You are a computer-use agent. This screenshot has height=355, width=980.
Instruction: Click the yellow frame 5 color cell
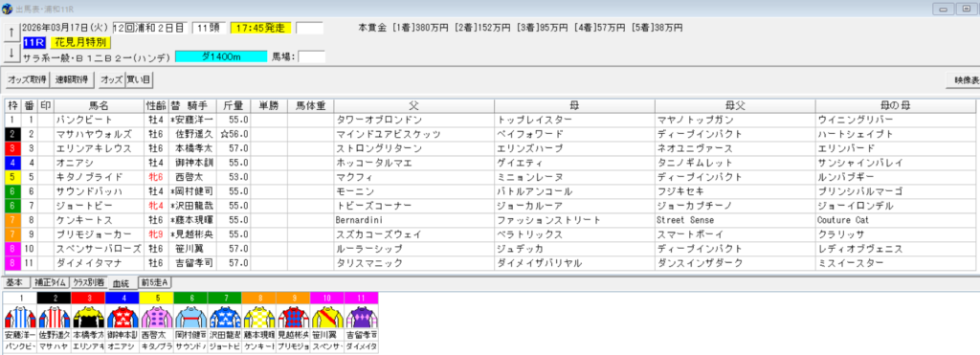tap(13, 177)
